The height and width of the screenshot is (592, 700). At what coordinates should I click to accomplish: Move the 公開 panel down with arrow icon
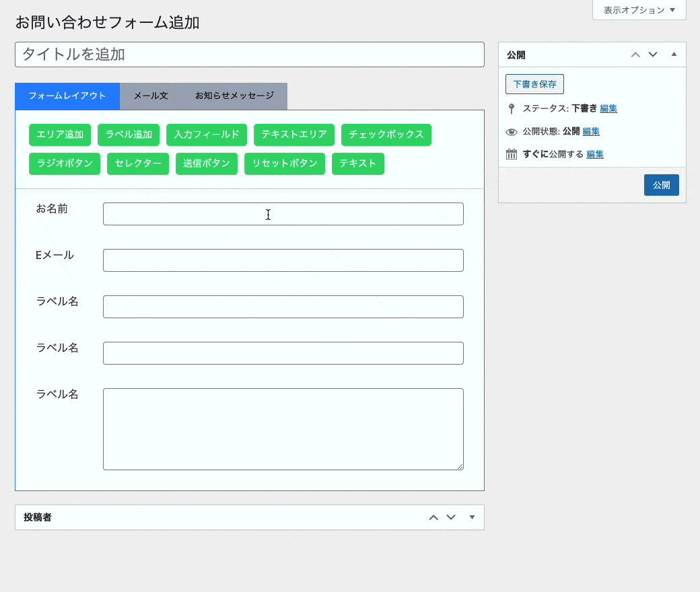652,54
